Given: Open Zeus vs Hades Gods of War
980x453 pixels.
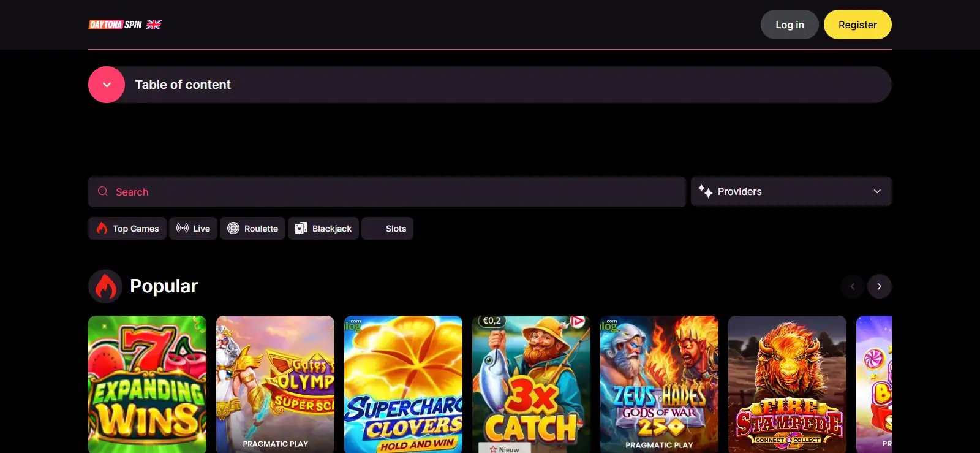Looking at the screenshot, I should coord(659,384).
